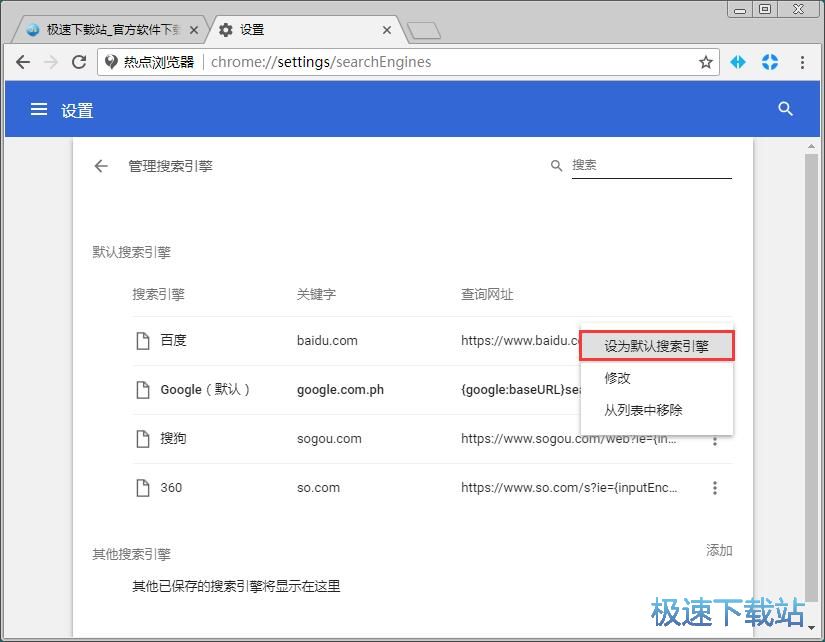
Task: Click the page icon next to Google
Action: coord(143,390)
